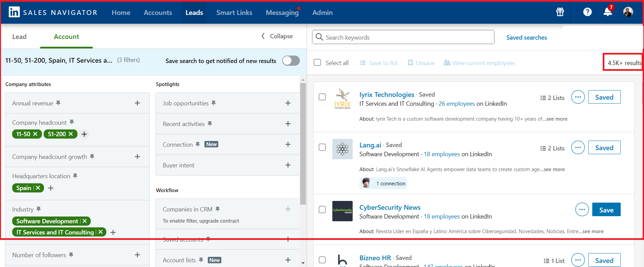Remove the 51-200 headcount filter
Screen dimensions: 644x267
pos(71,134)
